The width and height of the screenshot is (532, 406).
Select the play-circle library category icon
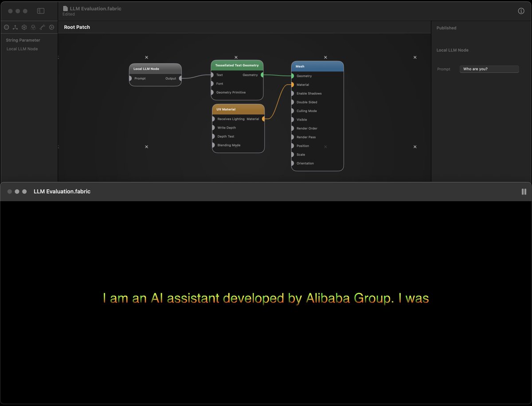coord(52,27)
